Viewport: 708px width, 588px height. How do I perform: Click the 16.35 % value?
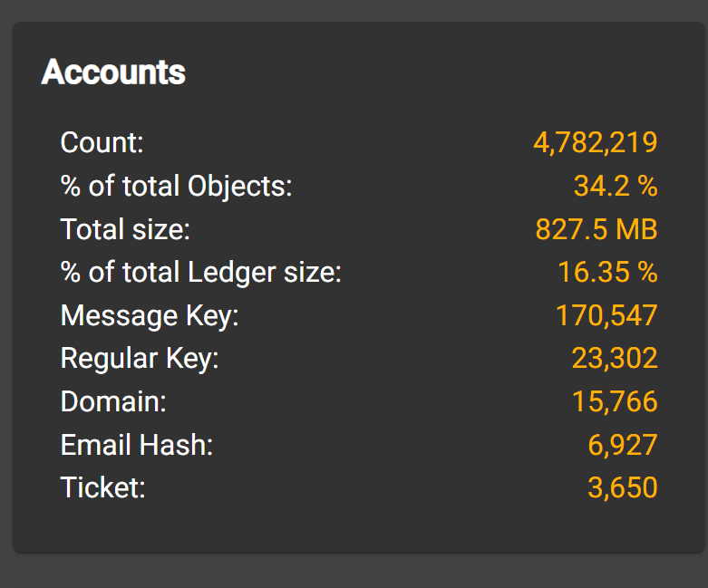click(x=607, y=272)
